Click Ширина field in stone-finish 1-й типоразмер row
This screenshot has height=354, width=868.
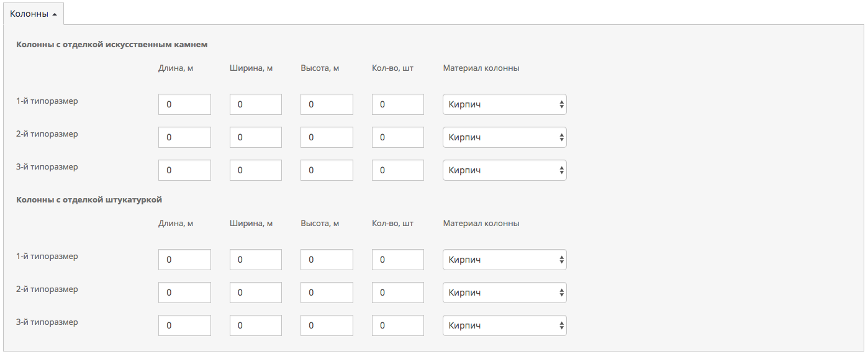coord(255,104)
